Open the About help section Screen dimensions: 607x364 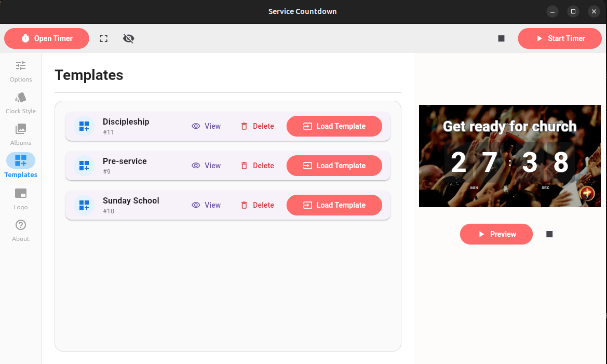pos(21,230)
